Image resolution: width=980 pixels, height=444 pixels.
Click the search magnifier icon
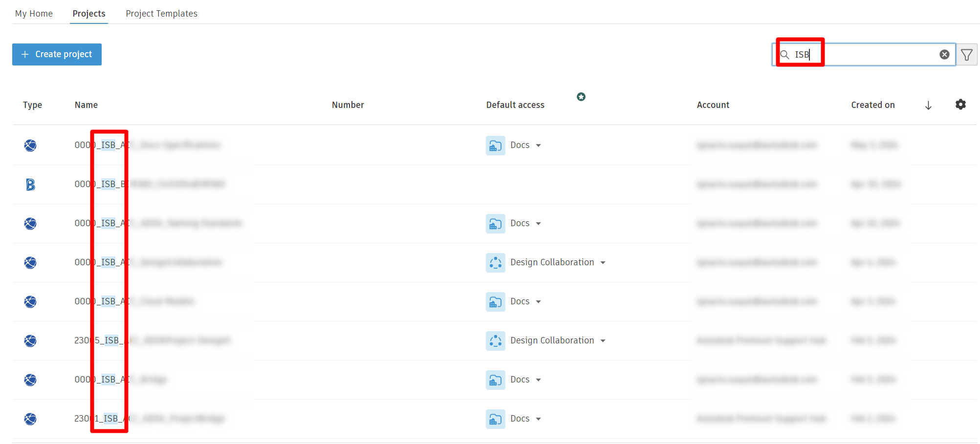784,55
